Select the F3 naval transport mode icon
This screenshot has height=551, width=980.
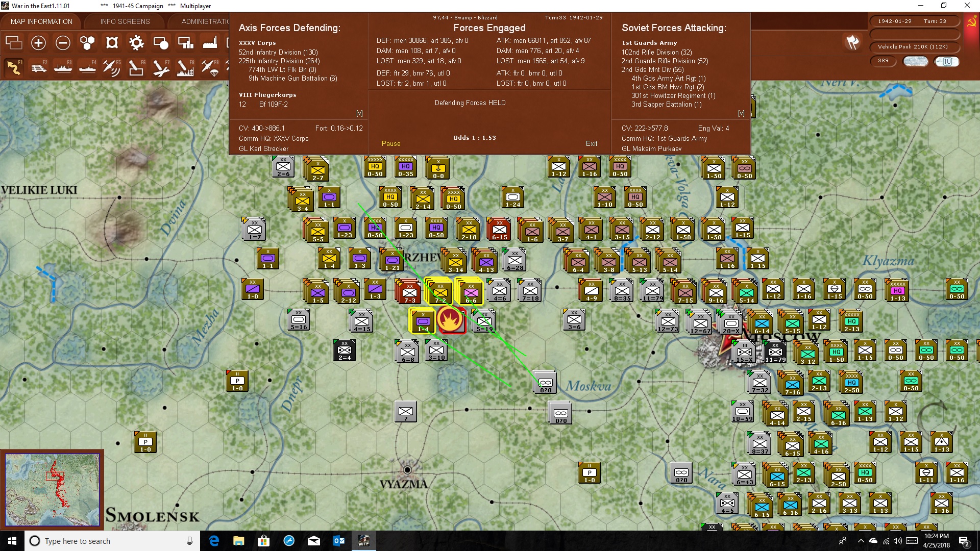tap(63, 67)
